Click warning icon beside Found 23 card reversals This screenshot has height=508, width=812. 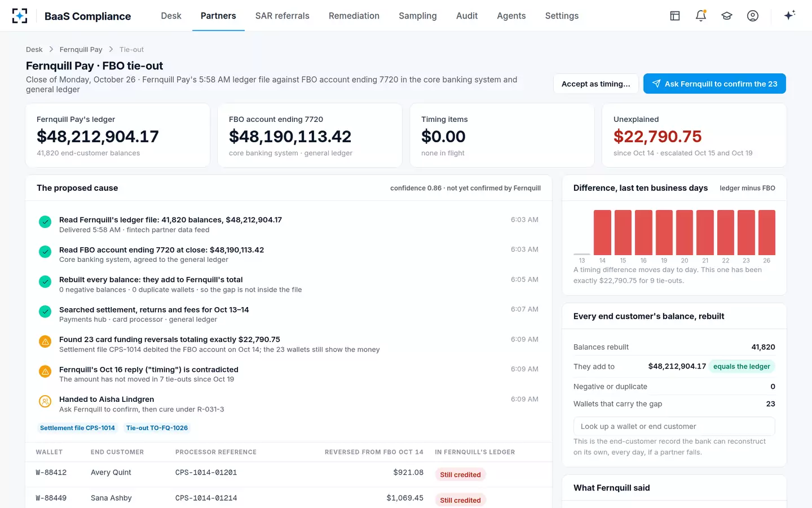45,341
